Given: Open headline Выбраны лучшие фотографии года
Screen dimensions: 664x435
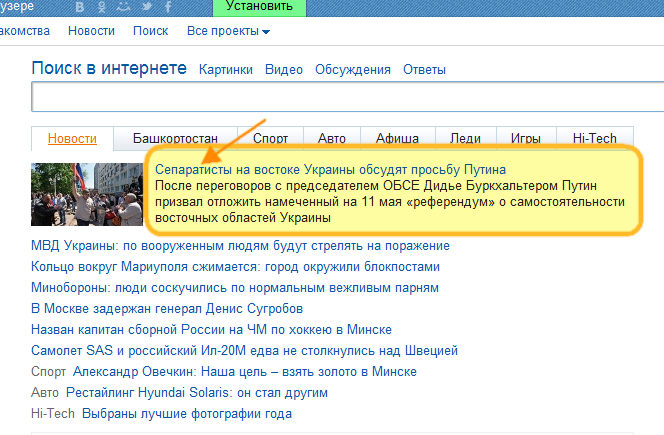Looking at the screenshot, I should pyautogui.click(x=187, y=413).
